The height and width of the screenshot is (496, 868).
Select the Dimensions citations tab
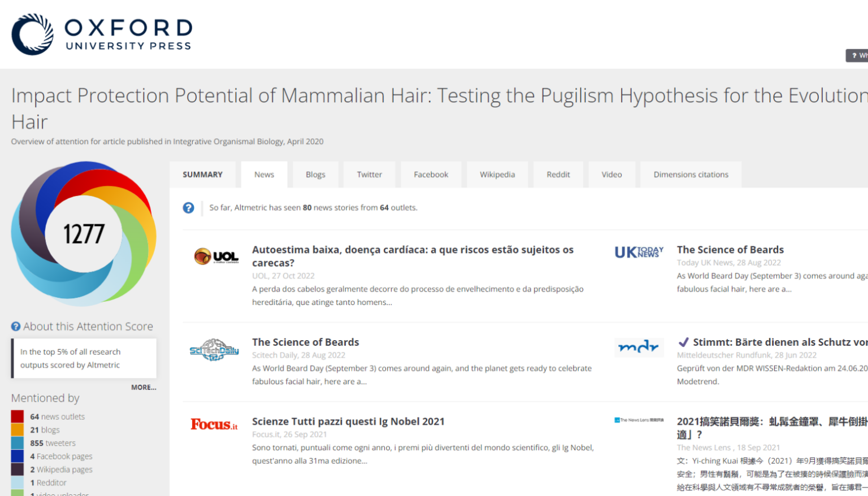691,175
